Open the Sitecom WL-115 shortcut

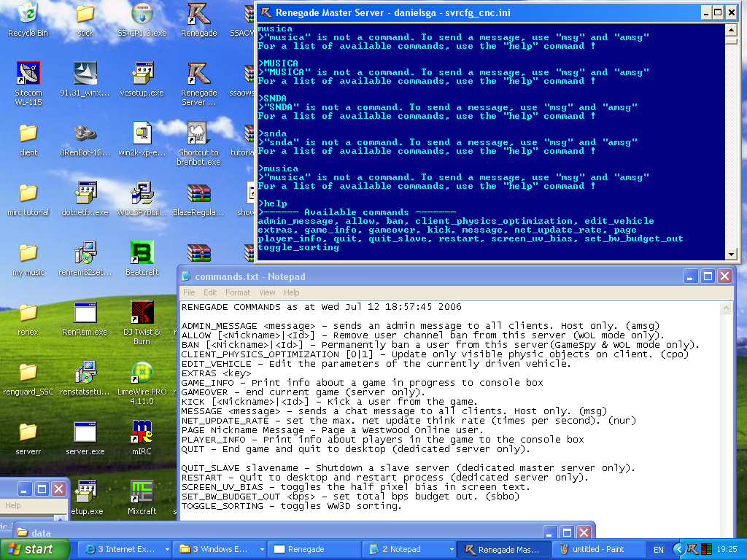28,74
